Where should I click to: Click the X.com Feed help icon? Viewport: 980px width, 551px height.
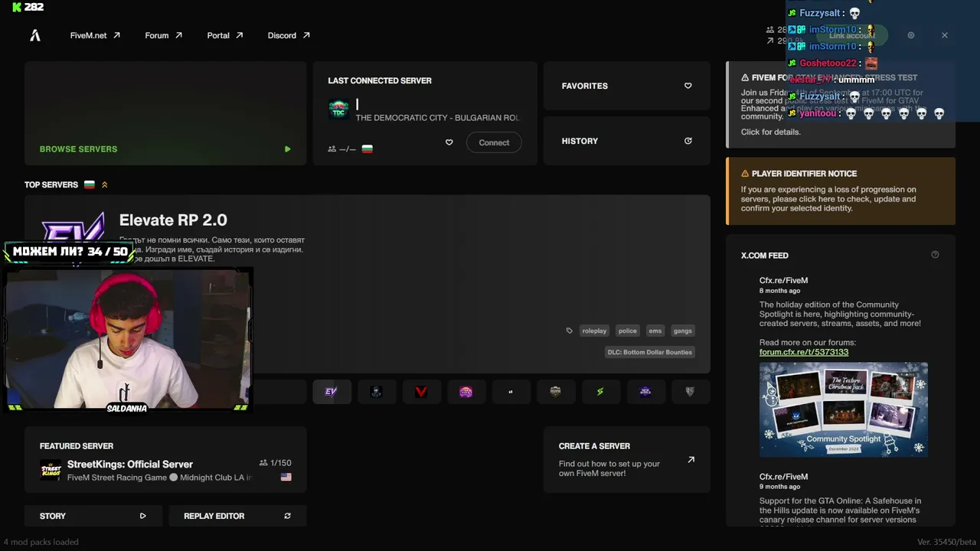coord(935,255)
